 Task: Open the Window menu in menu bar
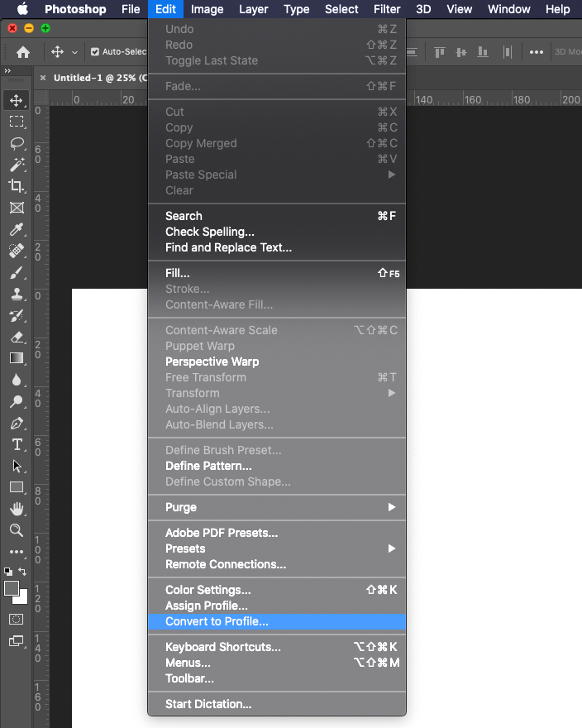coord(508,9)
